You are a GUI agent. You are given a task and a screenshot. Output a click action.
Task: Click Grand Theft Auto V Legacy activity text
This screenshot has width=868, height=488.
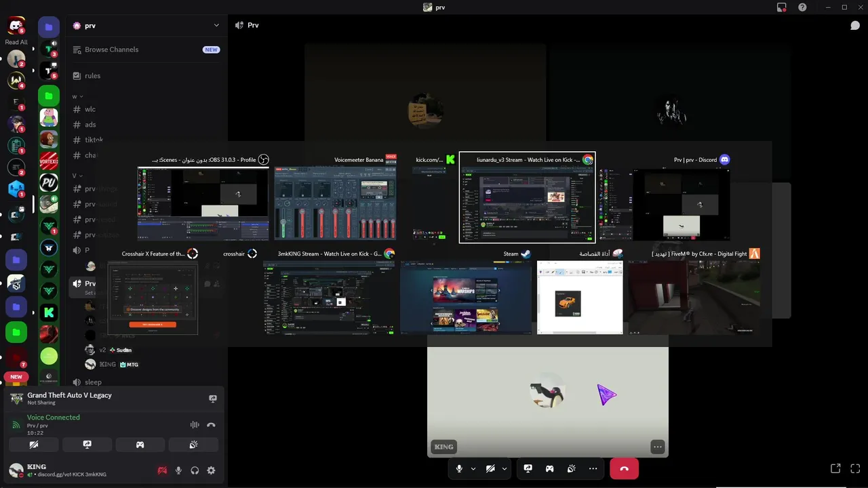(x=69, y=395)
